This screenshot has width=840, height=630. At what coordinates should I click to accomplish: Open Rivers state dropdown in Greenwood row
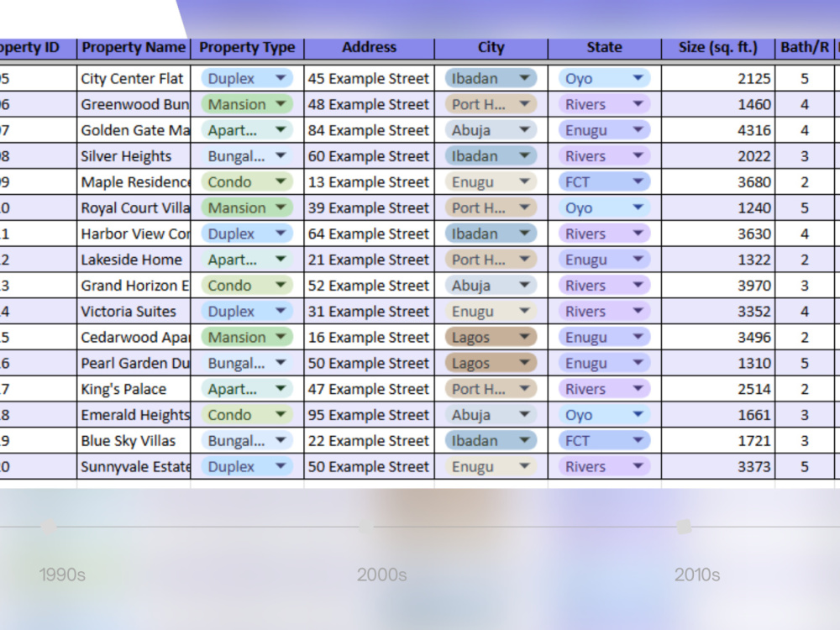604,104
